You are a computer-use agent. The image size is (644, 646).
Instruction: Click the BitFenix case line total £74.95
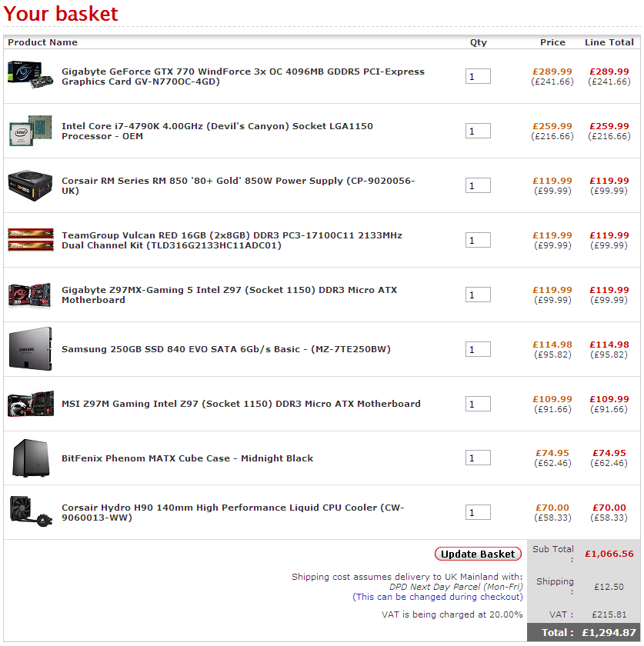609,453
